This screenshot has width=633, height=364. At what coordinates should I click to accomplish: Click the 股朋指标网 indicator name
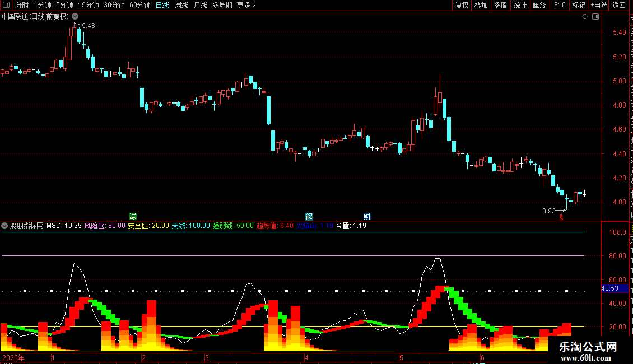tap(27, 226)
